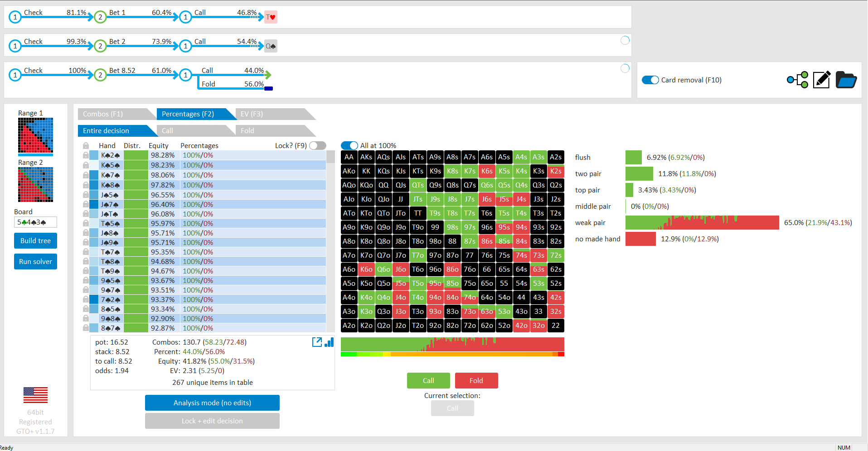
Task: Toggle the Lock? (F9) switch
Action: 318,145
